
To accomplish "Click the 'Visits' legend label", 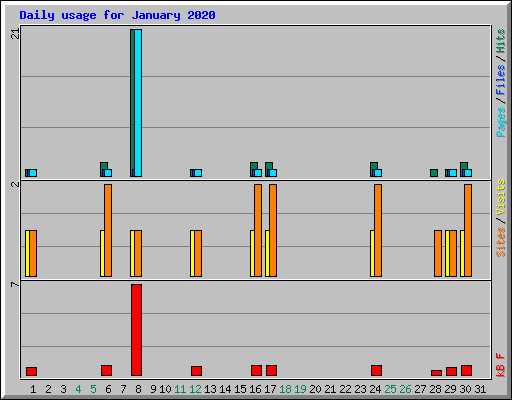I will click(500, 197).
